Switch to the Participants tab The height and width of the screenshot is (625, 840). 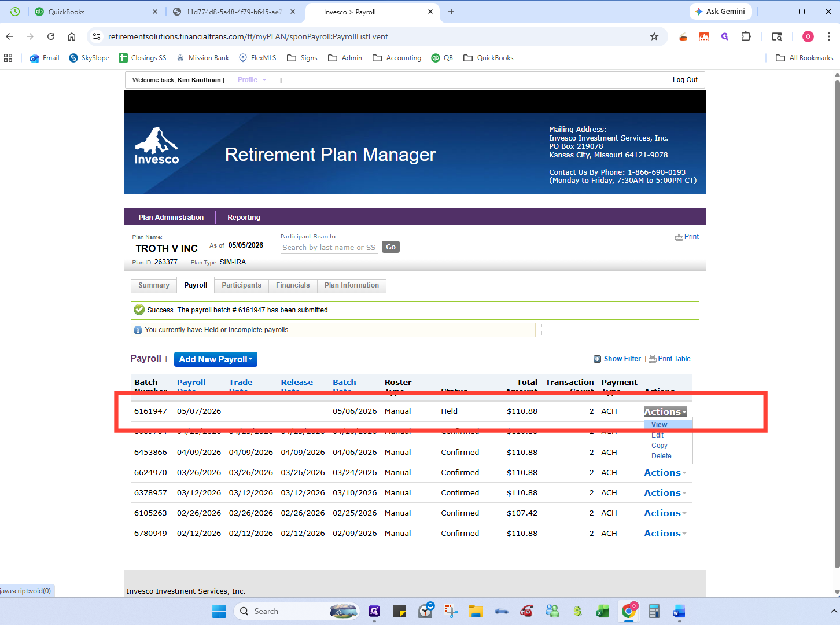click(241, 285)
